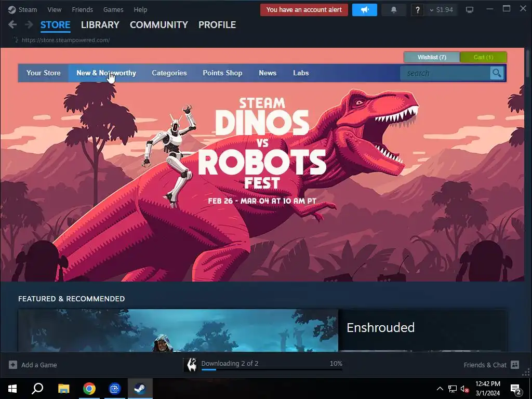Click the search magnifier button in store
This screenshot has height=399, width=532.
[x=497, y=73]
